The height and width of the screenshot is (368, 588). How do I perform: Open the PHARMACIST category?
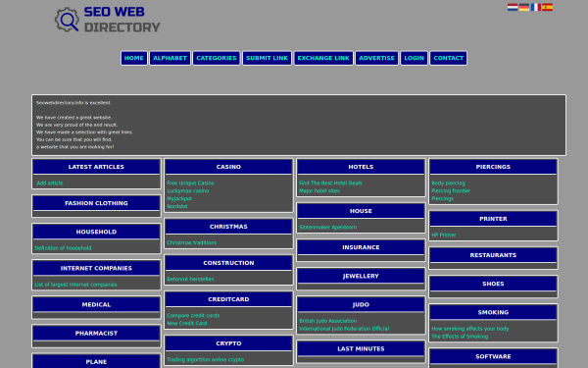pos(96,334)
